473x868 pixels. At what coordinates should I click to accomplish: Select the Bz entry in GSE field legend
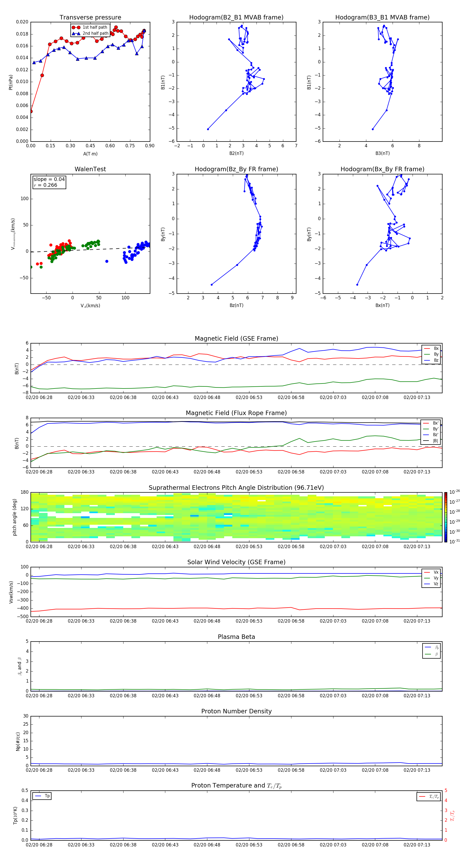click(x=431, y=360)
